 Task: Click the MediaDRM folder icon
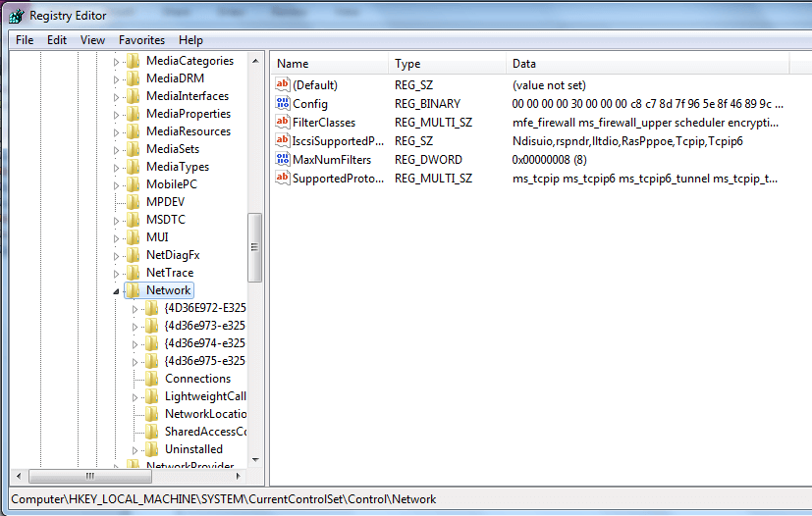coord(134,78)
